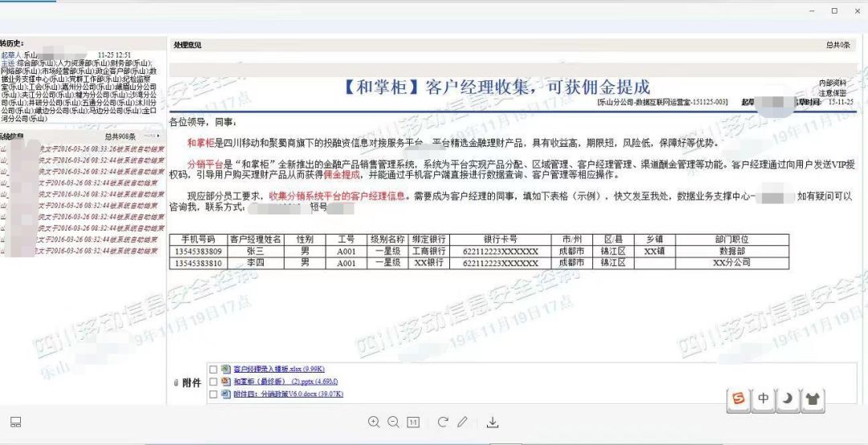Image resolution: width=868 pixels, height=445 pixels.
Task: Click the red 分销平台 term
Action: point(205,165)
